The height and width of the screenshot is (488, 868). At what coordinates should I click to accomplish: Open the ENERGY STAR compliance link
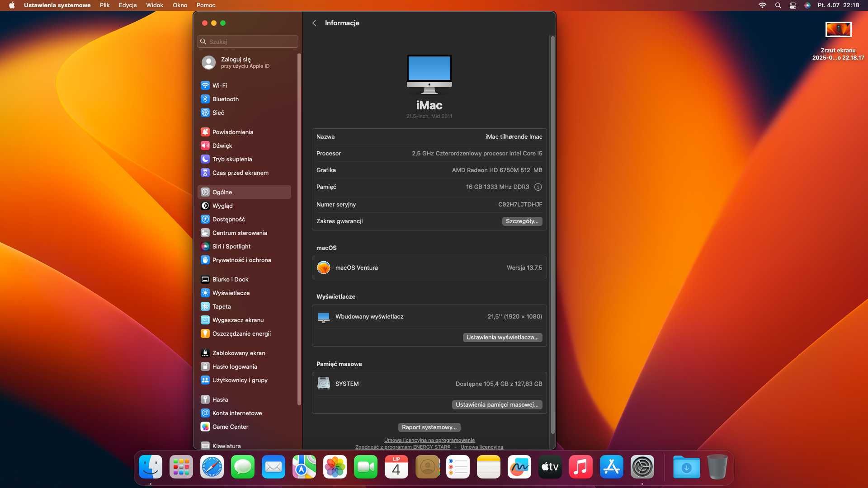point(403,447)
